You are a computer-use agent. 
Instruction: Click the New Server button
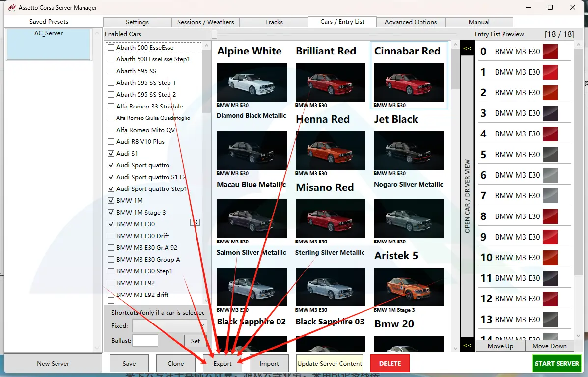(53, 364)
